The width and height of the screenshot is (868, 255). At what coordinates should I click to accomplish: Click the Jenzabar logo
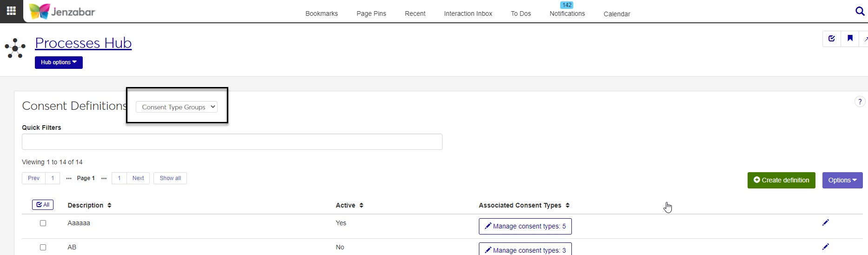(62, 11)
